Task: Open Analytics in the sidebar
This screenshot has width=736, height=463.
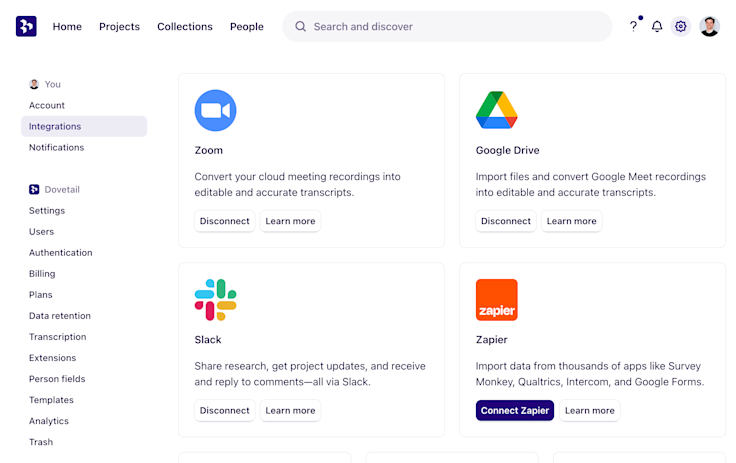Action: coord(49,421)
